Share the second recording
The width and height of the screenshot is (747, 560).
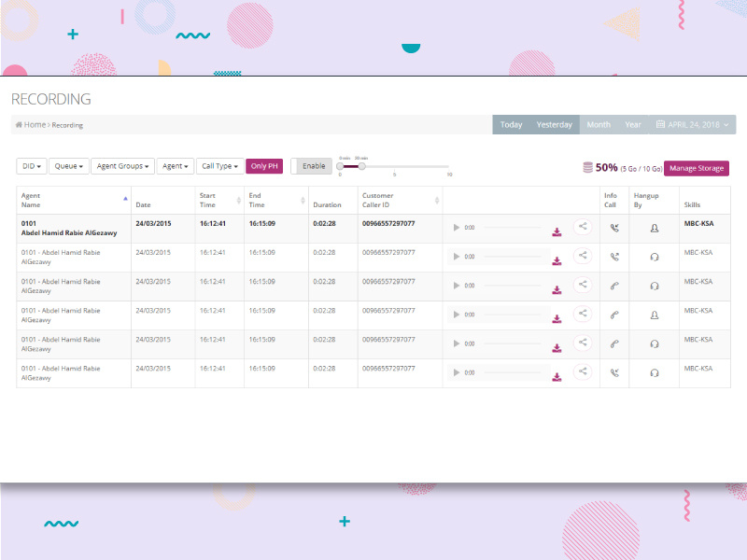(583, 255)
